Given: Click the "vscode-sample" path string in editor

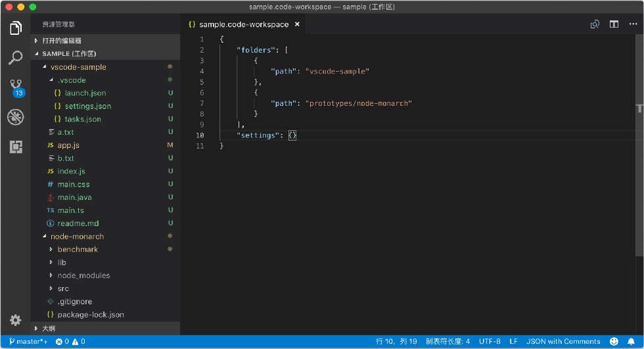Looking at the screenshot, I should pyautogui.click(x=337, y=71).
